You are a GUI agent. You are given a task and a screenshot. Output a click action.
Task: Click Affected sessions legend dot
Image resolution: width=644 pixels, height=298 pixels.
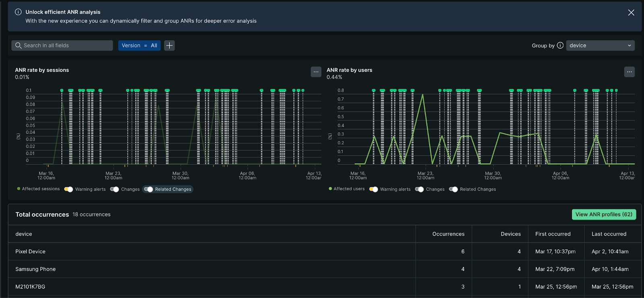pyautogui.click(x=19, y=189)
